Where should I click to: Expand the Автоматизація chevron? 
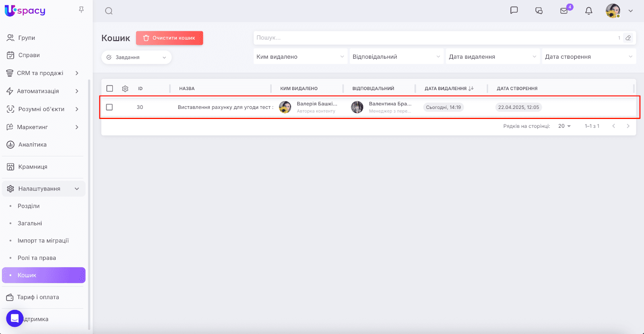77,91
